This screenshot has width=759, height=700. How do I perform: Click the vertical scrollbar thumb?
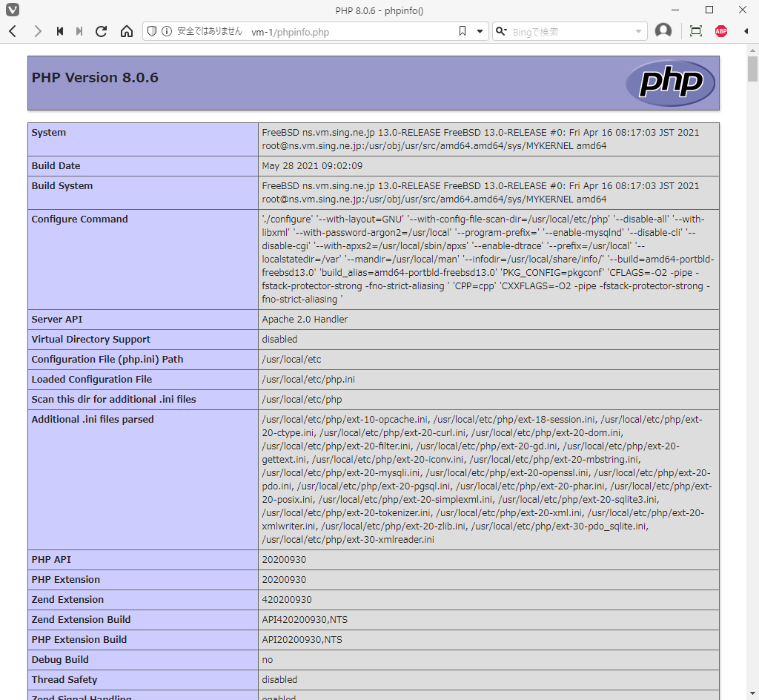(x=752, y=69)
